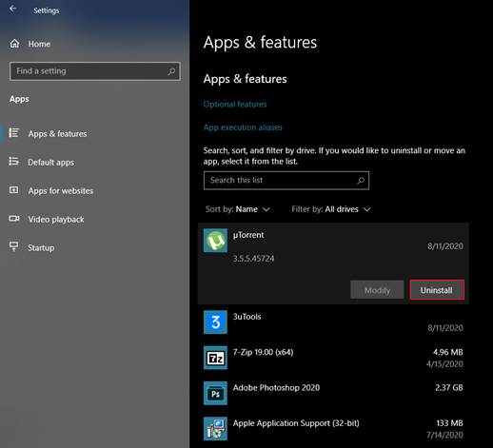Click the Apps section header in sidebar

coord(19,99)
